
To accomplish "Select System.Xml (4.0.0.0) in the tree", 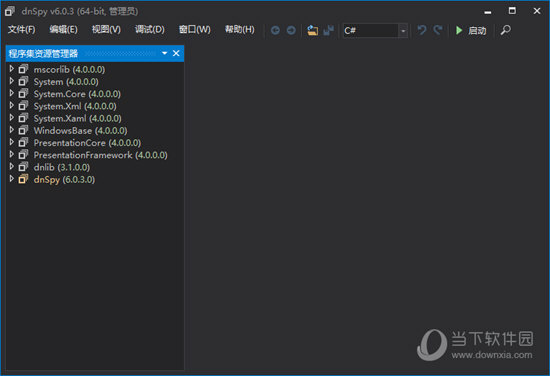I will click(75, 106).
